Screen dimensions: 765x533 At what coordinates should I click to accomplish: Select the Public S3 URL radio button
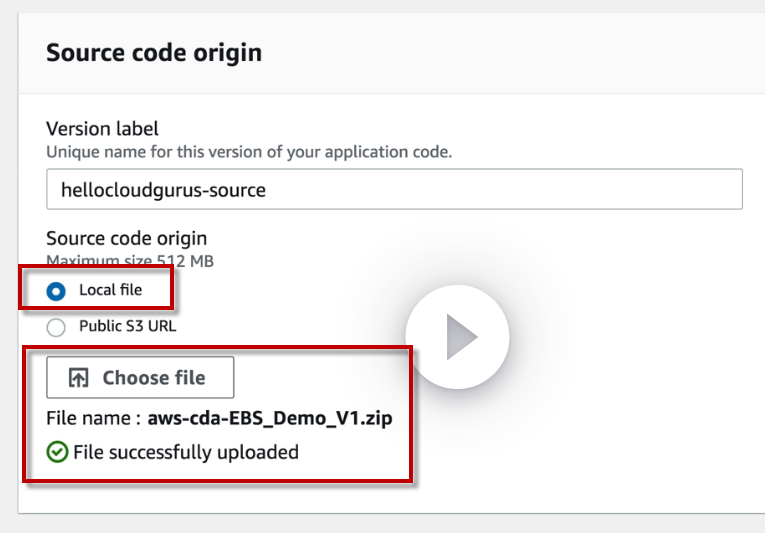(57, 326)
